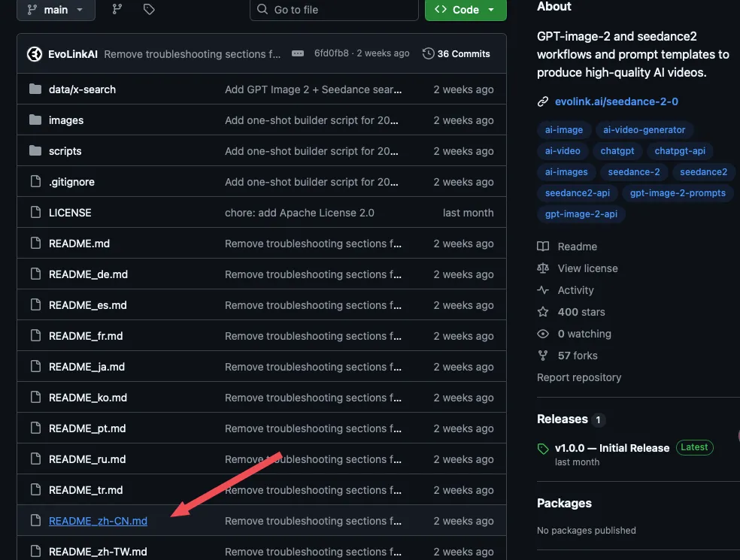The image size is (740, 560).
Task: Select the gpt-image-2-api topic tag
Action: click(x=581, y=213)
